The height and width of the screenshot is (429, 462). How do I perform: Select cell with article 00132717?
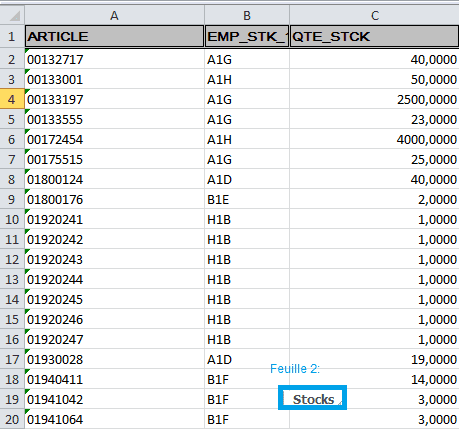tap(114, 59)
